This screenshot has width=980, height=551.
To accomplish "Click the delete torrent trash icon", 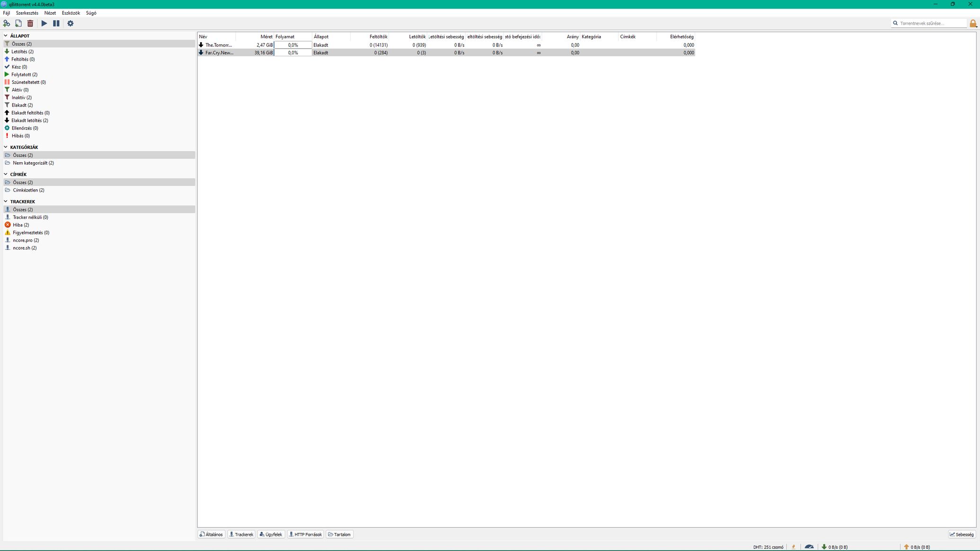I will [x=30, y=23].
